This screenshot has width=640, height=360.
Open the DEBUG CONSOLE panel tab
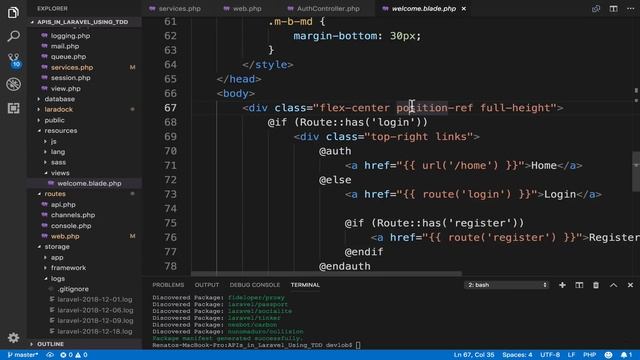pyautogui.click(x=255, y=285)
